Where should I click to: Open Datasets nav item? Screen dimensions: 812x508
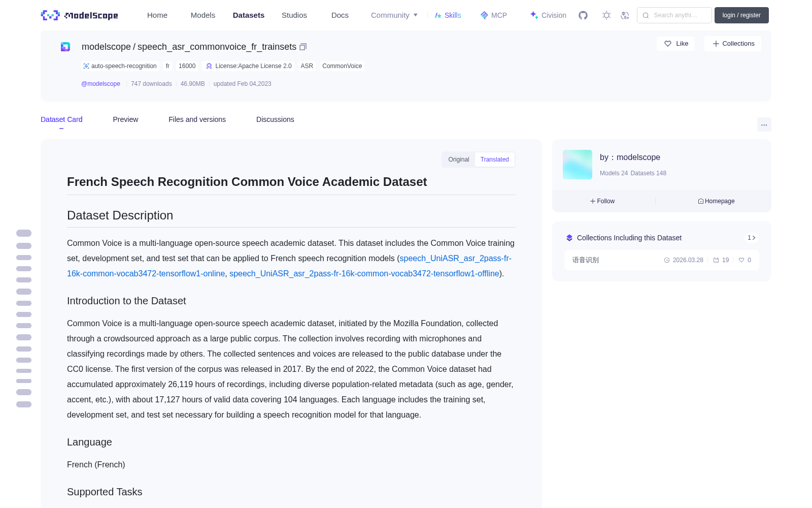click(249, 15)
